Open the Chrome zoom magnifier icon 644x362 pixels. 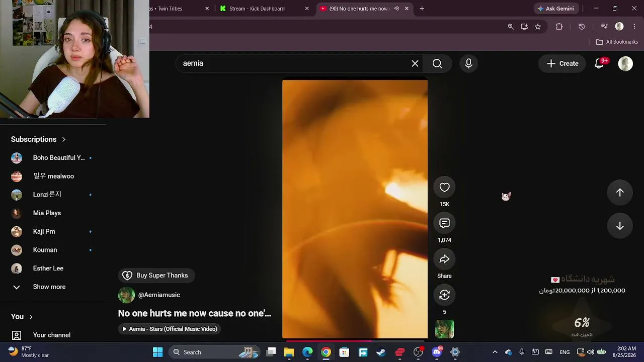tap(511, 27)
